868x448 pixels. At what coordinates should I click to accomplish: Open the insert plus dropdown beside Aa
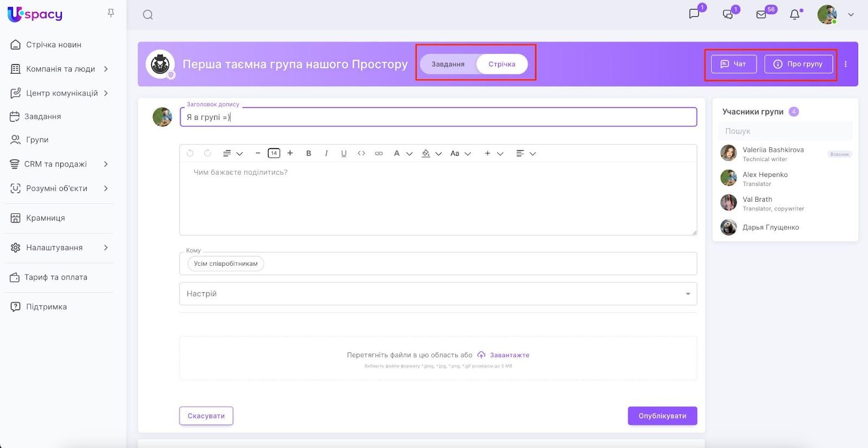(x=494, y=153)
